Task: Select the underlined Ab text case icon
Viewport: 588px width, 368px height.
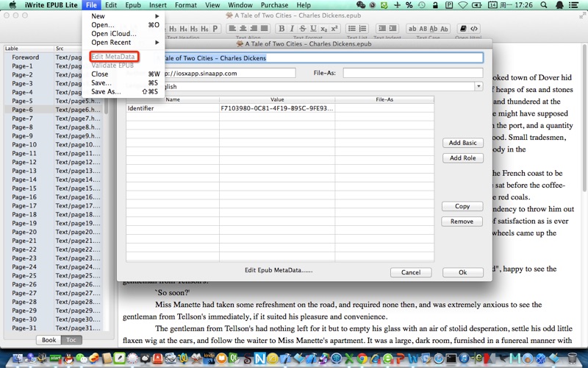Action: pos(434,29)
